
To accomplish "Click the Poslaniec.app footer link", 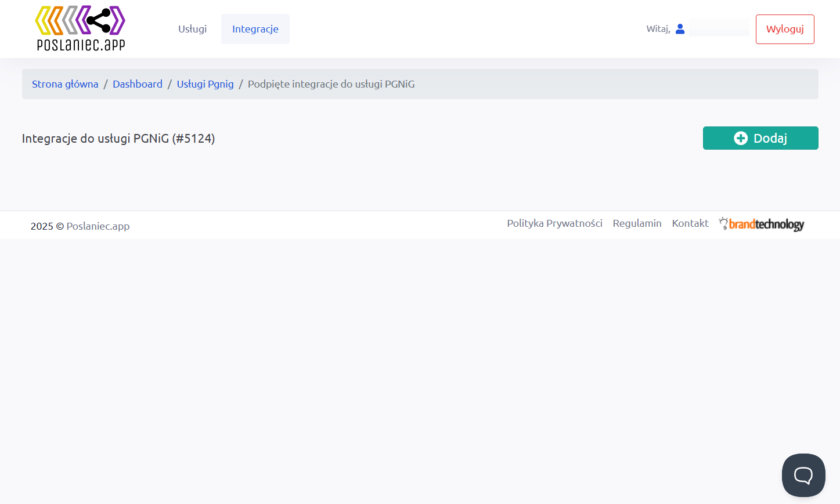I will point(98,226).
